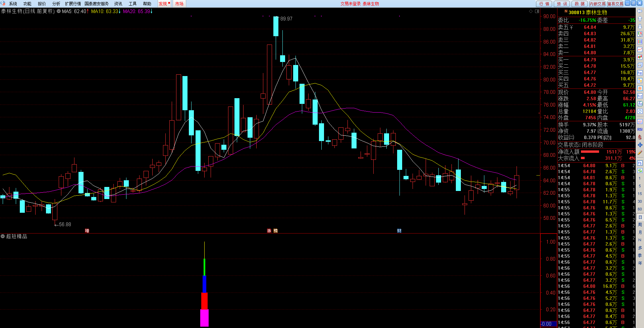Switch to 周 weekly period
Image resolution: width=644 pixels, height=328 pixels.
coord(640,224)
